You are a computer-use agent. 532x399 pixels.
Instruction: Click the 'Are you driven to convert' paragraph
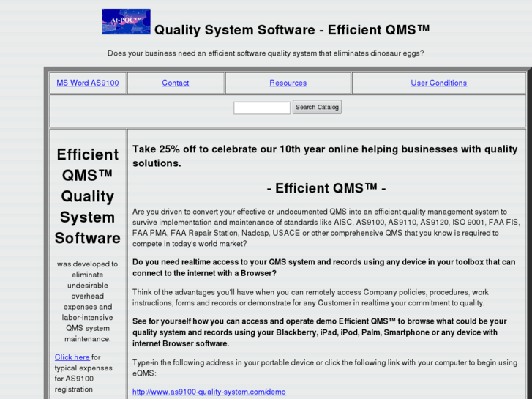(x=326, y=228)
